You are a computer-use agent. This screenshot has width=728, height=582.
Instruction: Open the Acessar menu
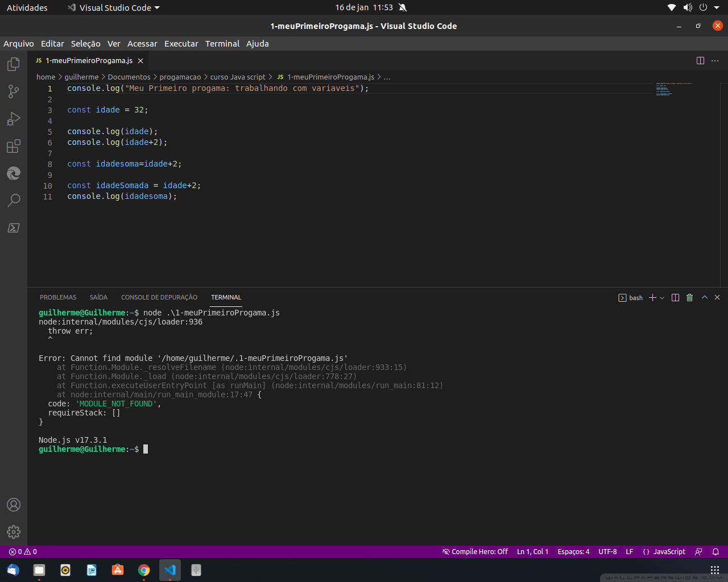coord(142,44)
